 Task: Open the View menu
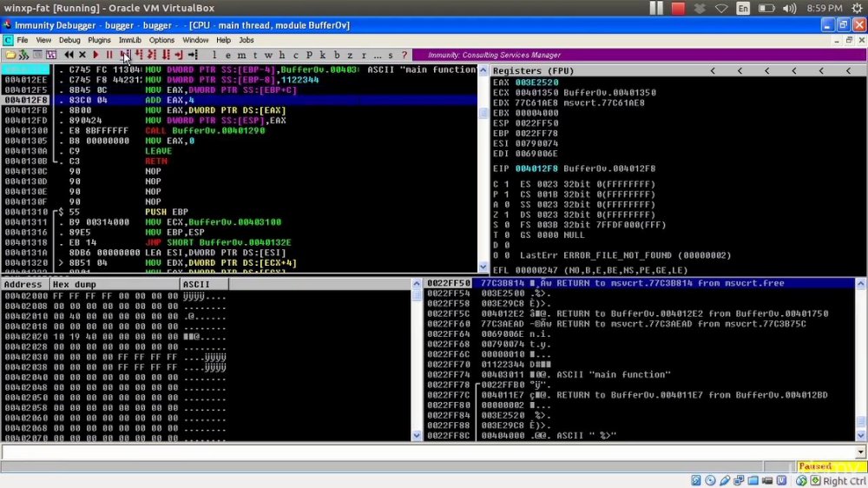[43, 40]
